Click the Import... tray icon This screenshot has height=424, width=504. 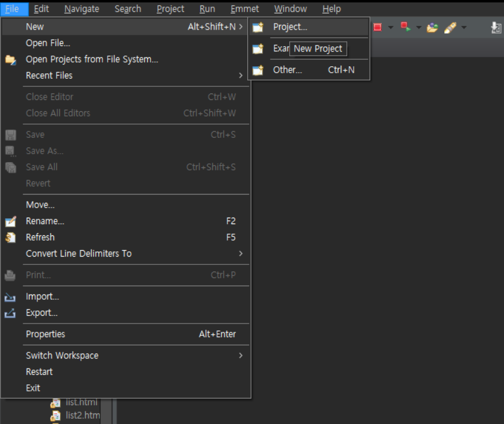[10, 297]
